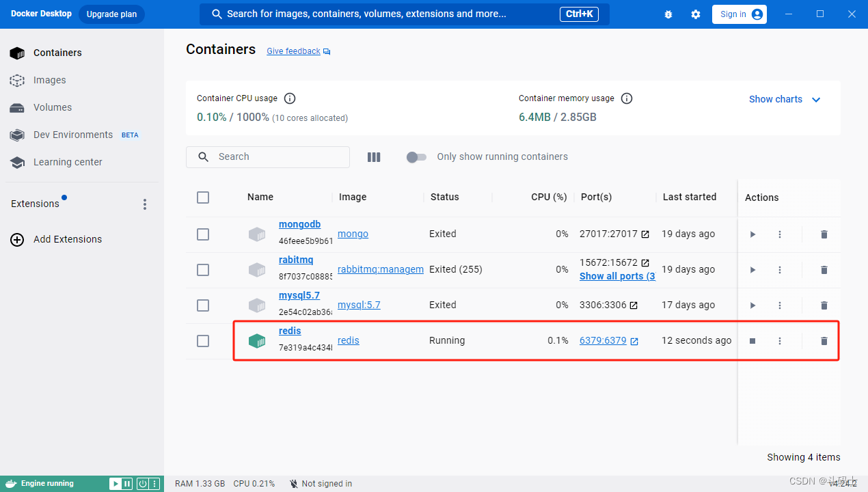Click engine pause button in status bar

coord(126,484)
